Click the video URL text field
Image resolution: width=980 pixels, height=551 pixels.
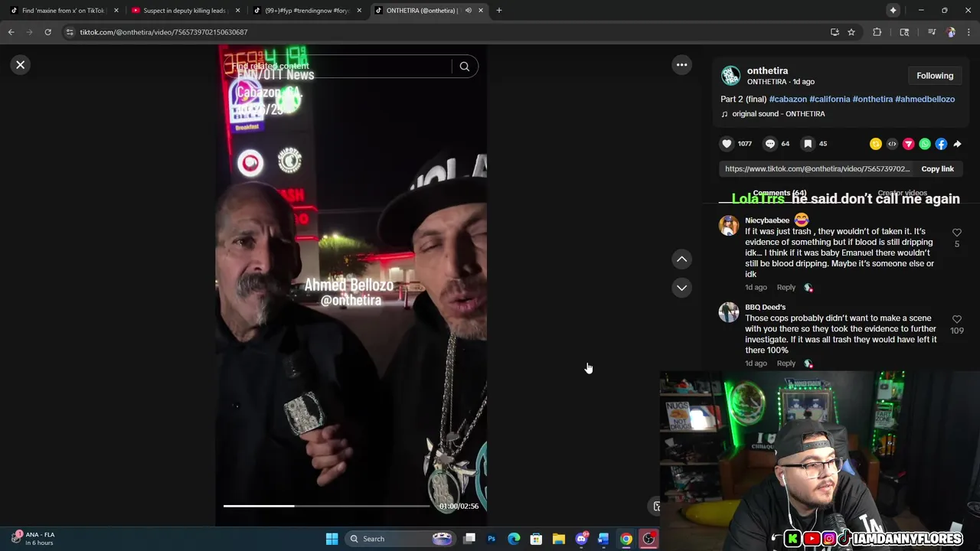tap(817, 169)
